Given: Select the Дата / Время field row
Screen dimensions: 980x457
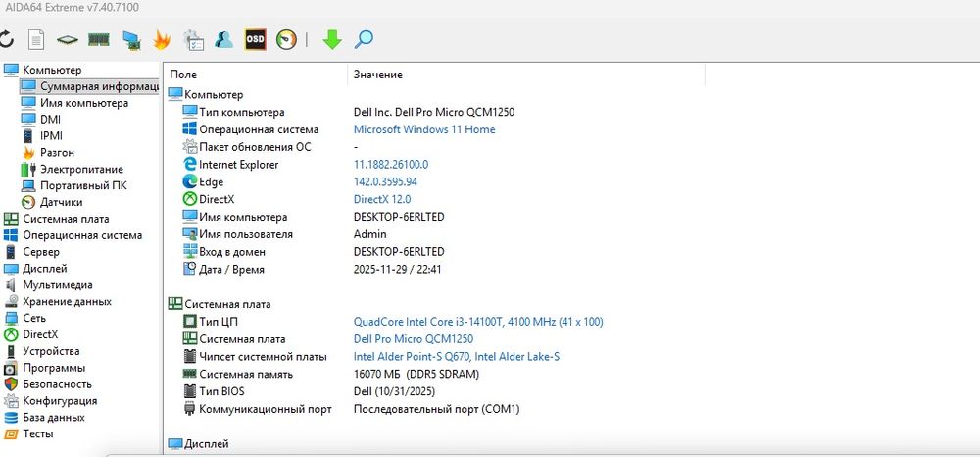Looking at the screenshot, I should click(231, 270).
